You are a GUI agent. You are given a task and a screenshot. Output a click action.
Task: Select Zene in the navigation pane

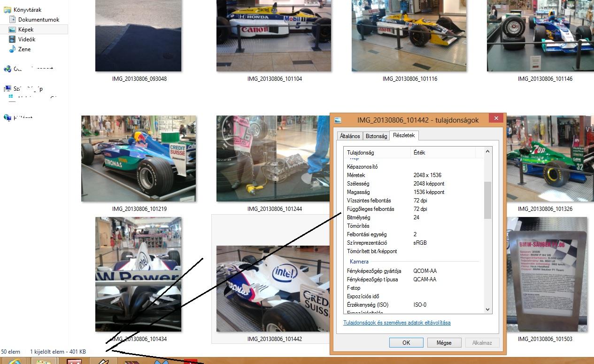pos(24,49)
